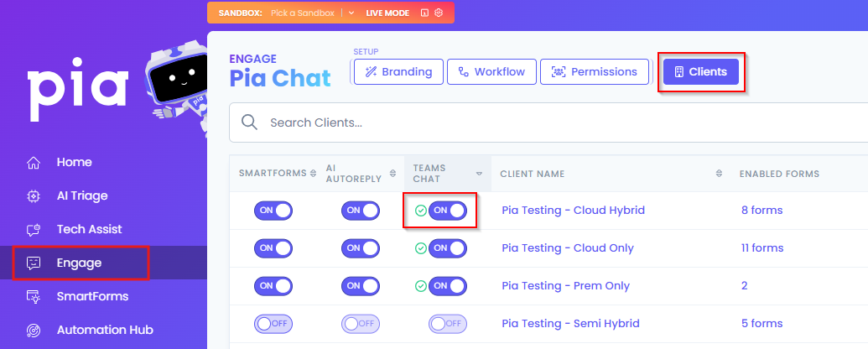The width and height of the screenshot is (868, 349).
Task: Click the Permissions people icon
Action: (x=559, y=72)
